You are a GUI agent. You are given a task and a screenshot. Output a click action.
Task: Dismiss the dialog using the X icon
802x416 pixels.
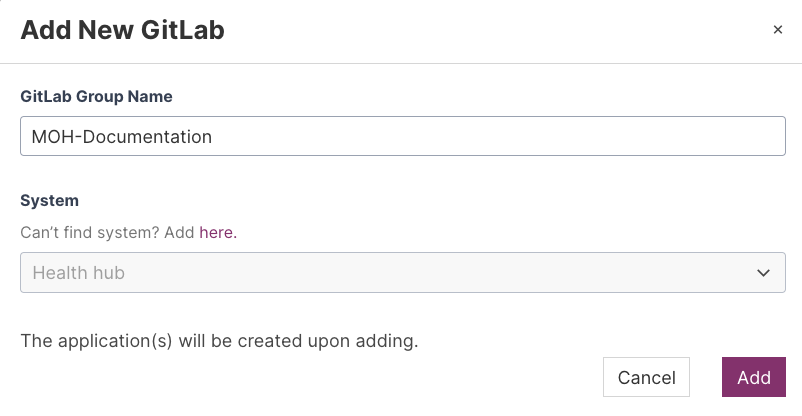(777, 30)
